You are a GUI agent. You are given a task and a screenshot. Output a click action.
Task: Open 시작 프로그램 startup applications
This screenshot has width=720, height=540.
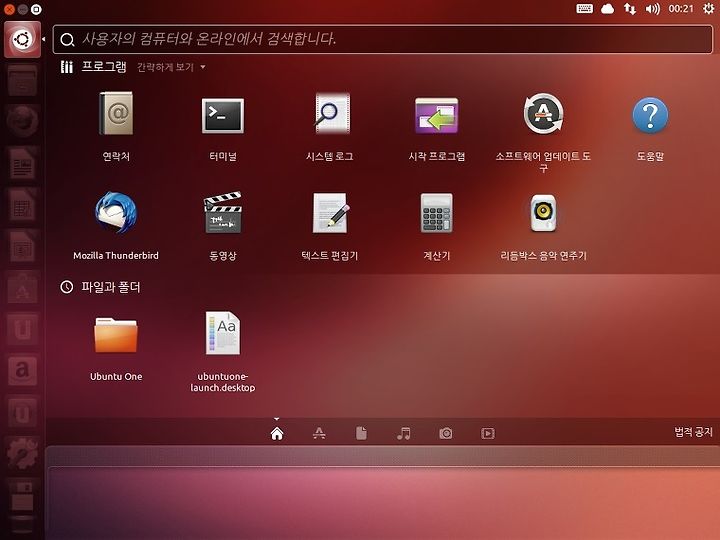click(x=436, y=115)
